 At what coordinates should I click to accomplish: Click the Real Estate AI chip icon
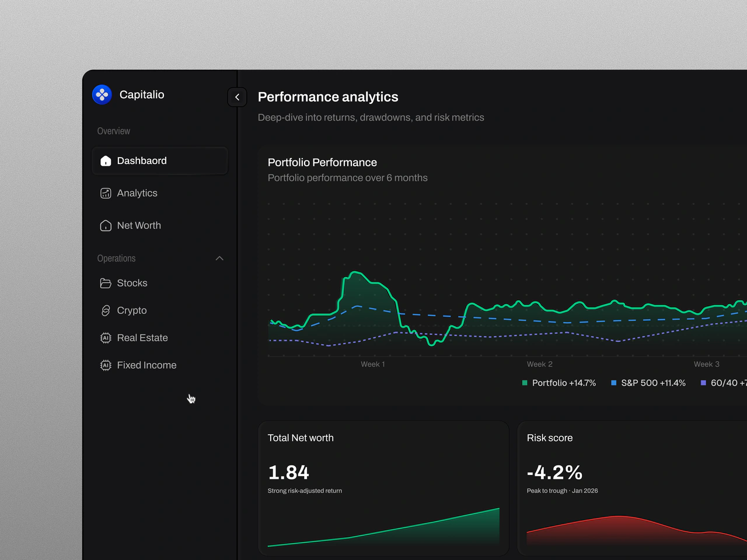[x=106, y=338]
